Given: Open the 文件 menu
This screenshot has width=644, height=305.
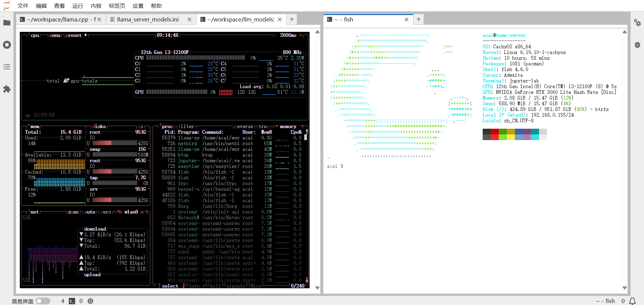Looking at the screenshot, I should tap(23, 6).
